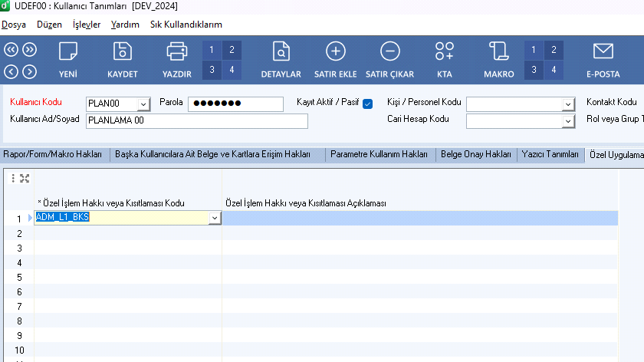Screen dimensions: 644x362
Task: Open the Cari Hesap Kodu dropdown
Action: [568, 121]
